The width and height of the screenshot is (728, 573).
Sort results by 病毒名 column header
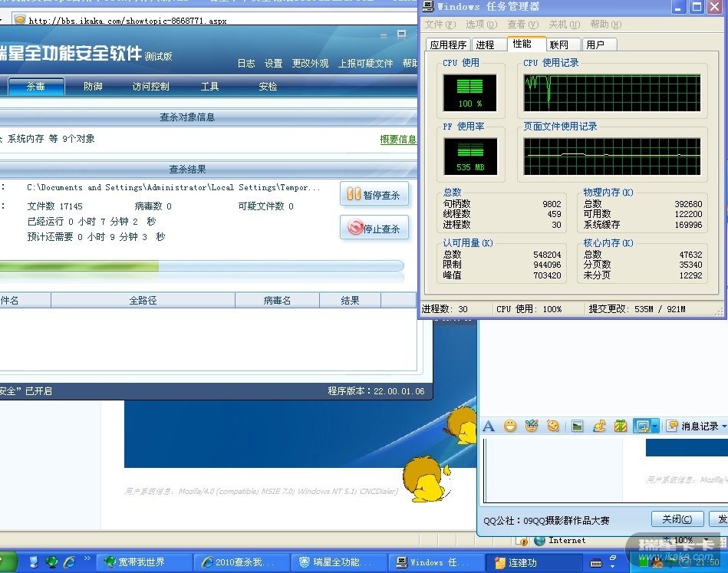coord(277,301)
